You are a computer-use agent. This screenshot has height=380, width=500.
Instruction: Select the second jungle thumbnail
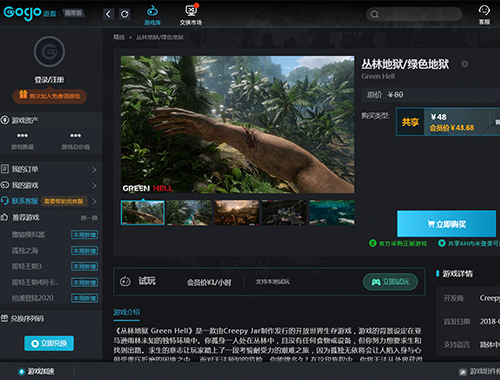point(189,213)
